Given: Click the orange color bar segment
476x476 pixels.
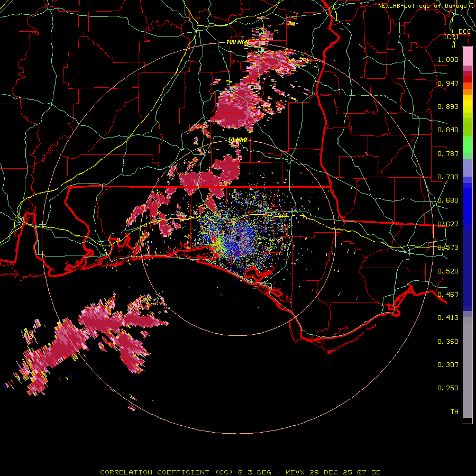Looking at the screenshot, I should click(x=467, y=91).
